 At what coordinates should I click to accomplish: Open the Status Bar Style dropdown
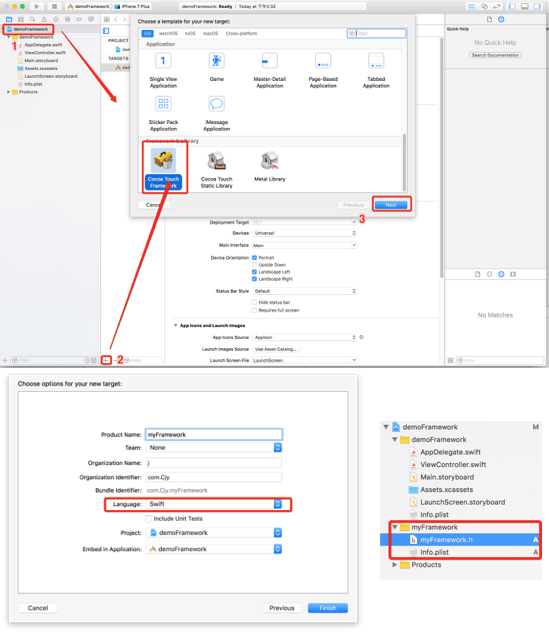point(304,291)
